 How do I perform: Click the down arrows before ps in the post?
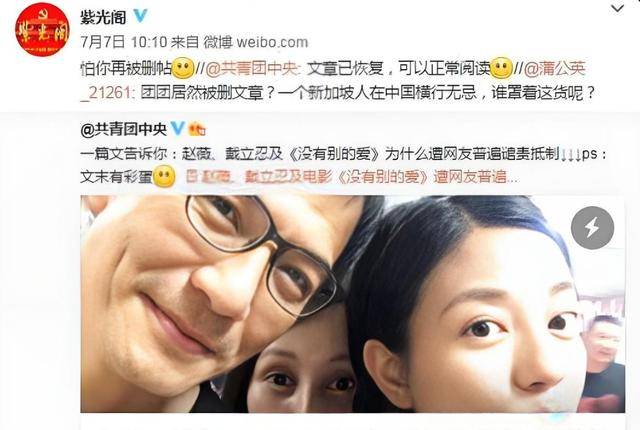point(570,155)
